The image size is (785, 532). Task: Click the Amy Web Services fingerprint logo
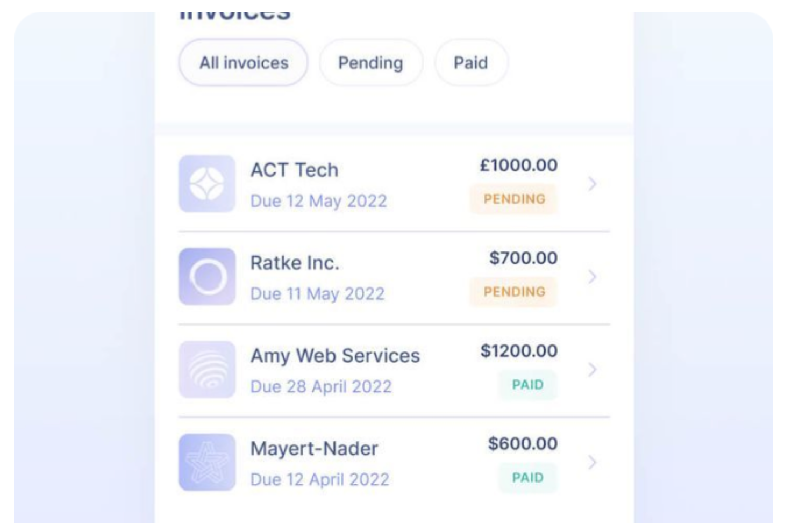(x=207, y=370)
